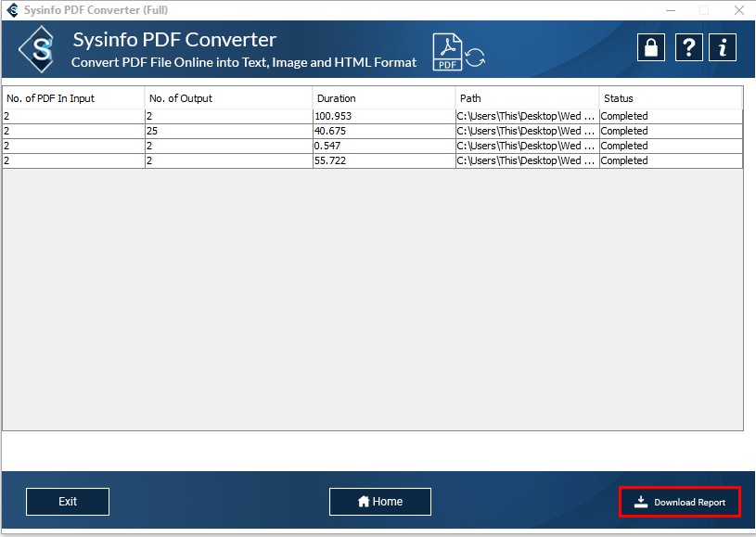This screenshot has height=537, width=756.
Task: Click the Duration column header
Action: click(x=383, y=98)
